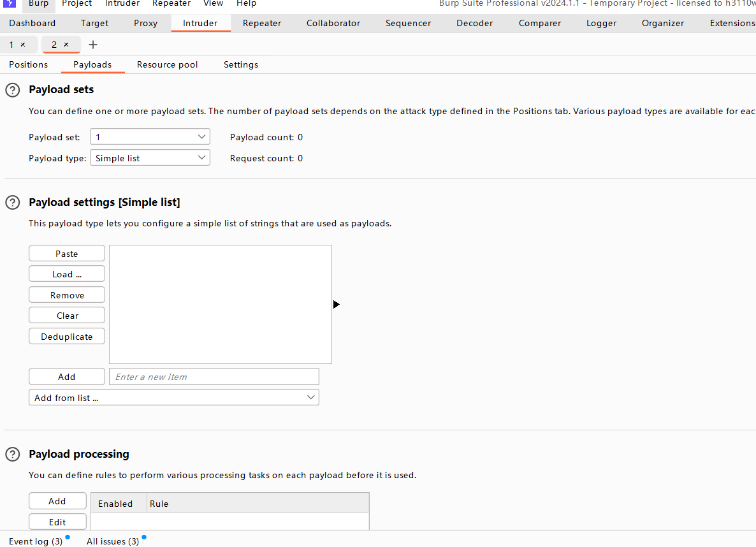Click the black arrow beside payload list

[x=336, y=305]
